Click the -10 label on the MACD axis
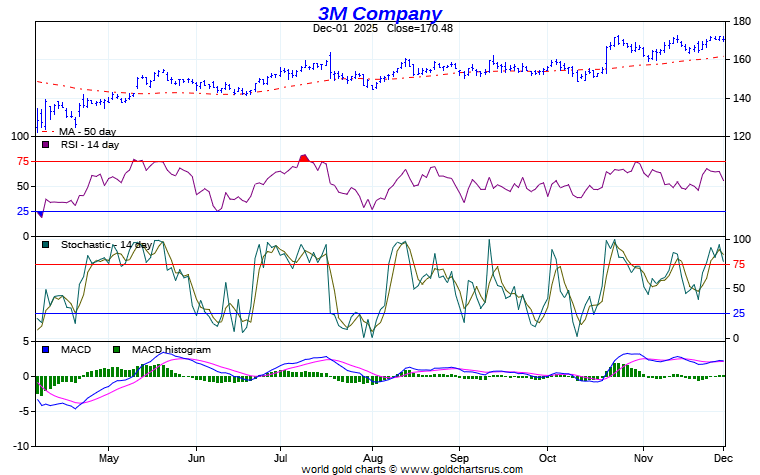760x475 pixels. click(x=20, y=445)
